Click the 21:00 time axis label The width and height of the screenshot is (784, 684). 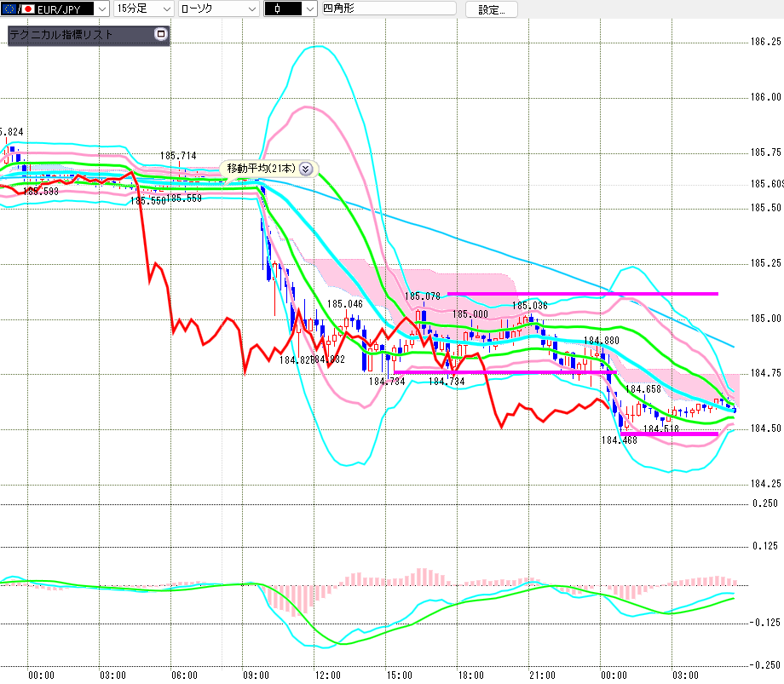pyautogui.click(x=543, y=675)
